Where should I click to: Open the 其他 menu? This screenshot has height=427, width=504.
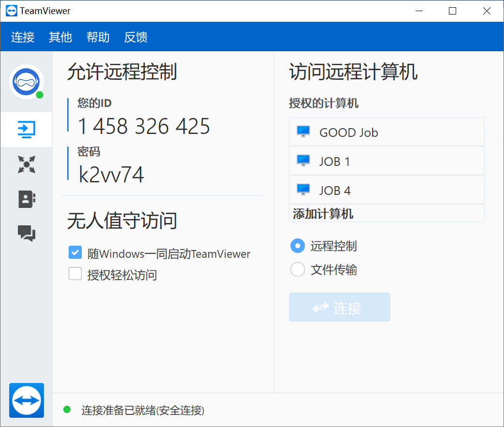[x=60, y=37]
